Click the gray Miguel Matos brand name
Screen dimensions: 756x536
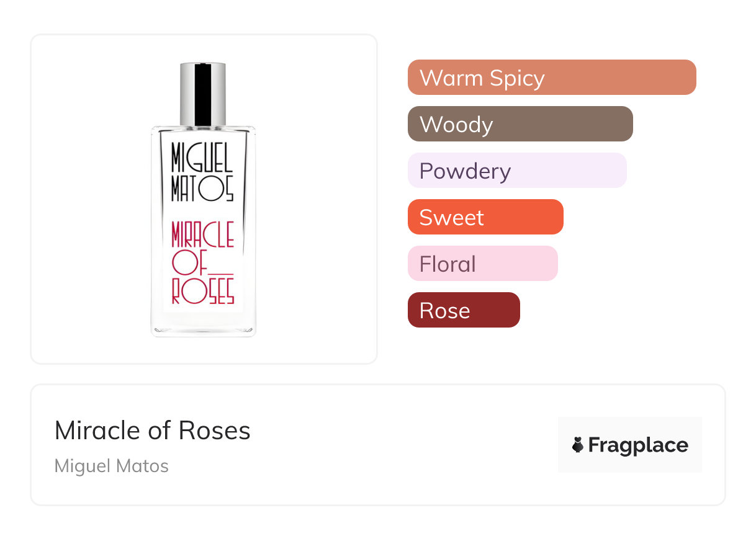click(112, 466)
